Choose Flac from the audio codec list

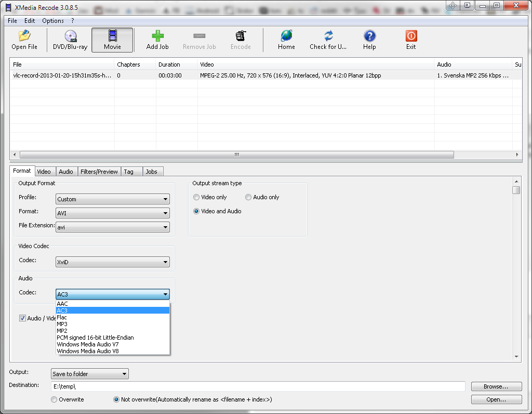[113, 317]
